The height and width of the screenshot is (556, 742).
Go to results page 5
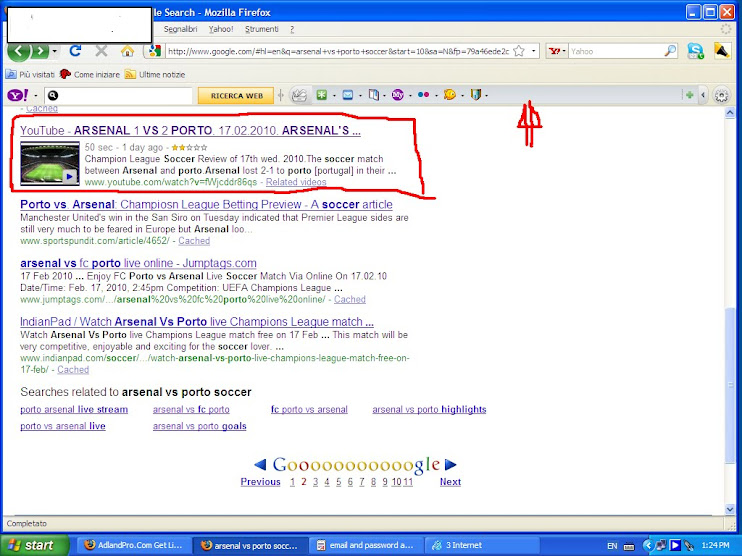(x=339, y=482)
